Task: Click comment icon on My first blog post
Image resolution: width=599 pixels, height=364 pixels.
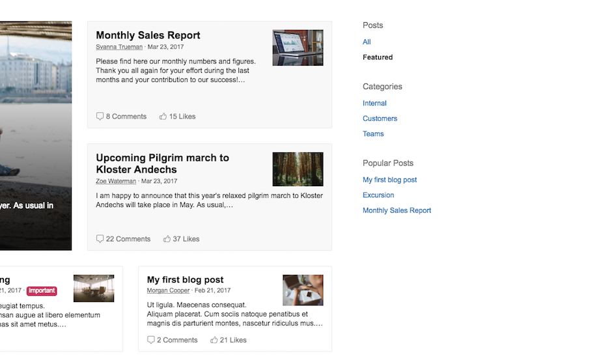Action: 151,340
